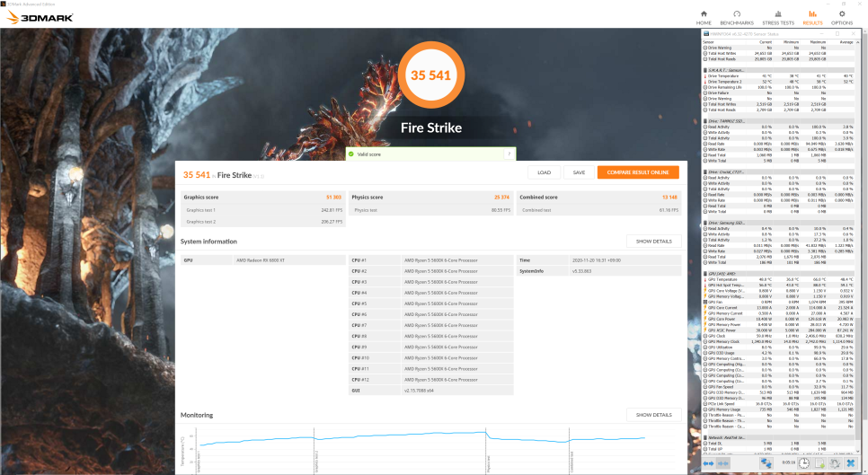The width and height of the screenshot is (868, 475).
Task: Click the question mark beside Valid score
Action: click(509, 154)
